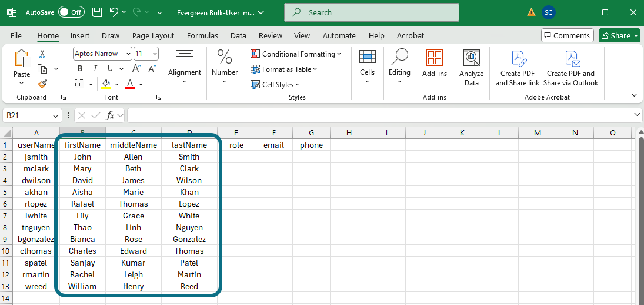Screen dimensions: 644x305
Task: Expand the font size dropdown
Action: [x=155, y=54]
